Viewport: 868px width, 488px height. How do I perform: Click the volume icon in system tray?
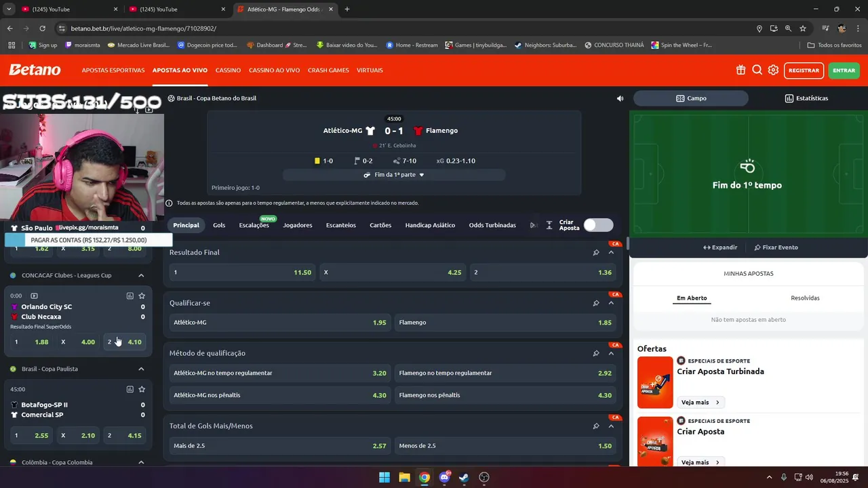pyautogui.click(x=809, y=477)
